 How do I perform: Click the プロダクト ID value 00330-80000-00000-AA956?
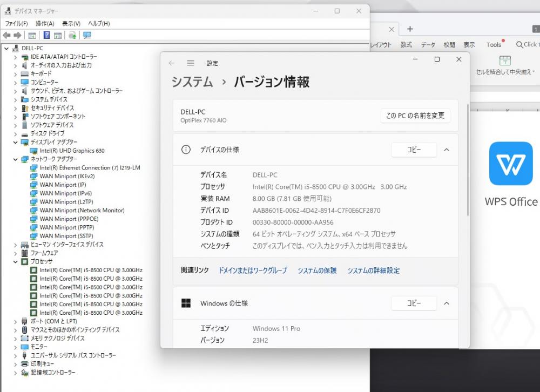tap(293, 222)
